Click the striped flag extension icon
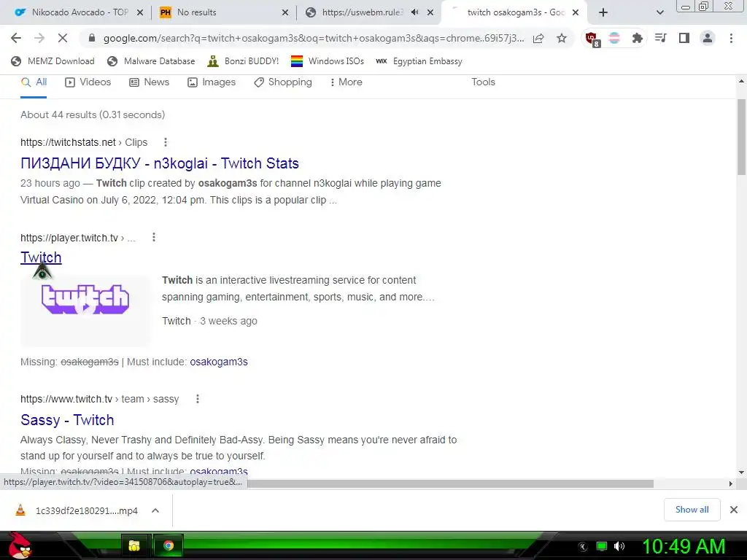This screenshot has width=747, height=560. pyautogui.click(x=614, y=38)
